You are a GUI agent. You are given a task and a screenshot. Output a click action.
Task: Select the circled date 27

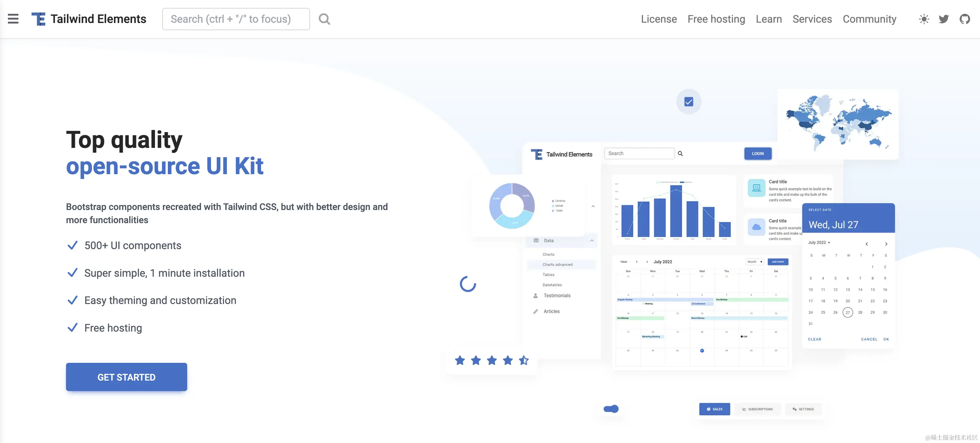(x=848, y=313)
